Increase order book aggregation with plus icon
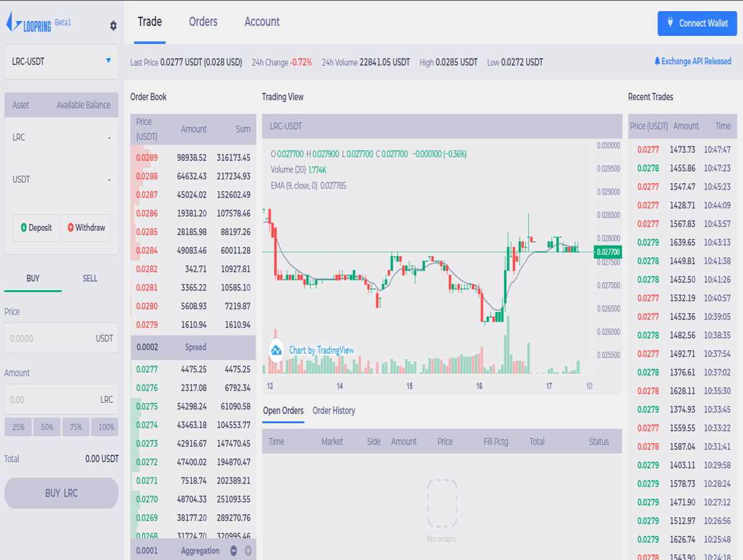743x560 pixels. click(x=248, y=550)
